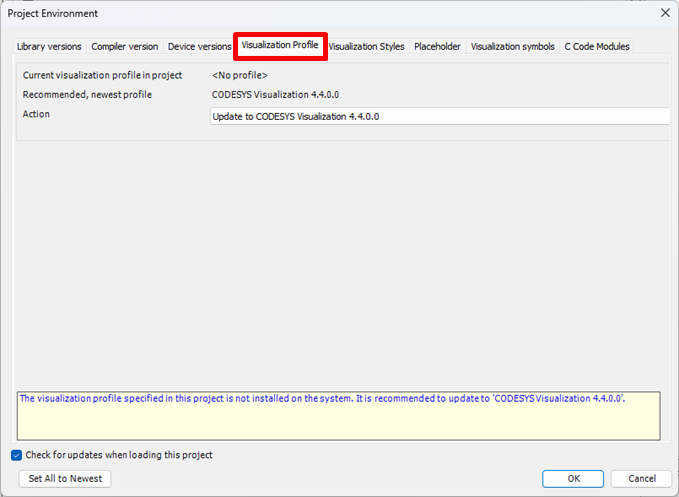Click the blue profile-not-installed warning message

[323, 399]
